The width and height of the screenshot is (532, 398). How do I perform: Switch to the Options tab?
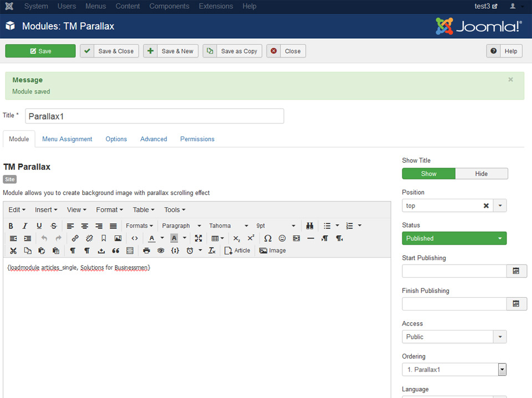(x=116, y=139)
